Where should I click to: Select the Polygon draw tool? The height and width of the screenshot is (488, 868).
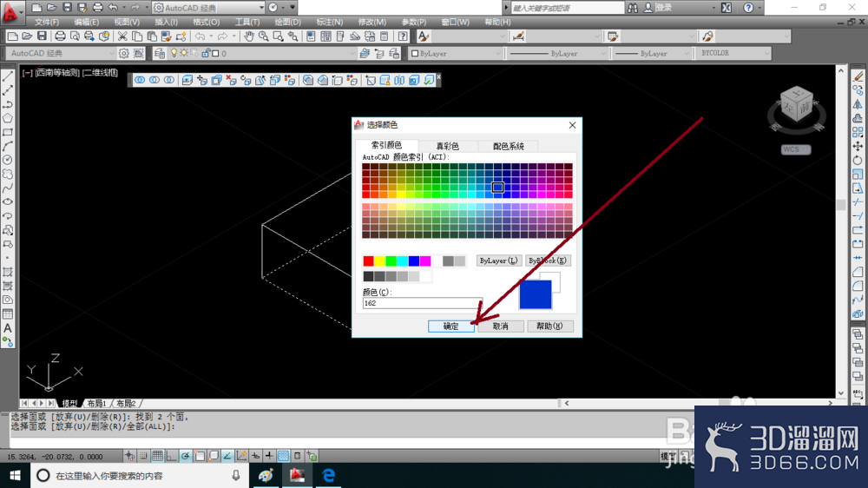coord(8,118)
